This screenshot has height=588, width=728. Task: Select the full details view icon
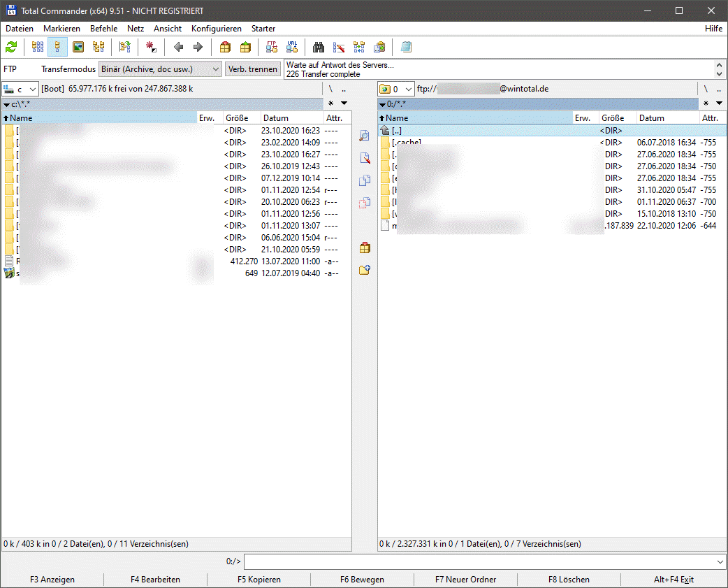pyautogui.click(x=57, y=47)
